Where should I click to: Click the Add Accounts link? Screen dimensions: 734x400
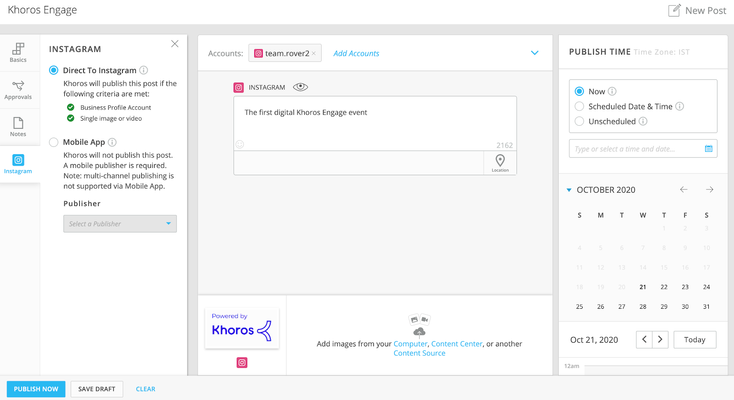356,53
